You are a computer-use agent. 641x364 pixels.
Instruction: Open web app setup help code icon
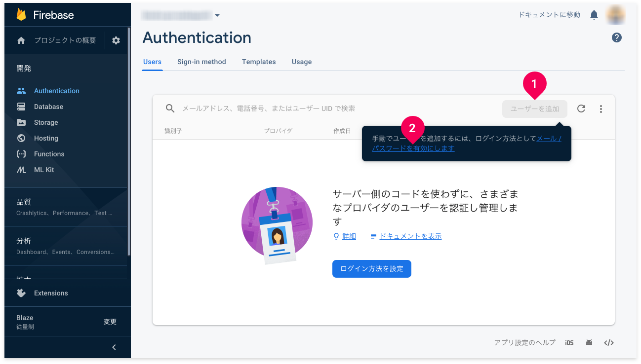tap(609, 343)
